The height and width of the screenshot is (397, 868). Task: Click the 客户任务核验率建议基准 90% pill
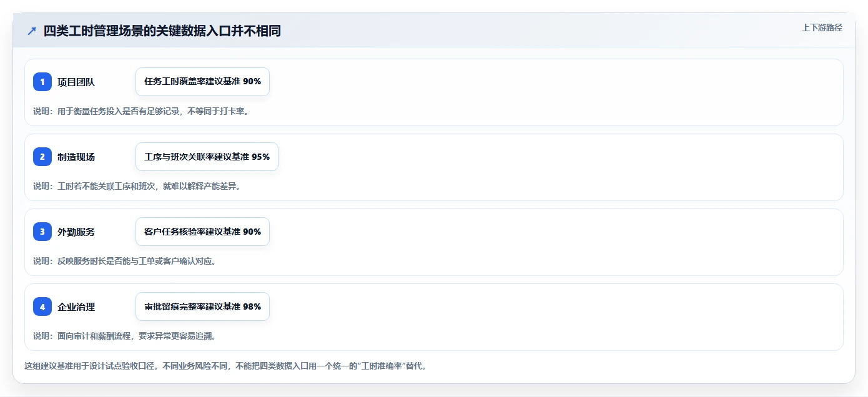[x=202, y=232]
